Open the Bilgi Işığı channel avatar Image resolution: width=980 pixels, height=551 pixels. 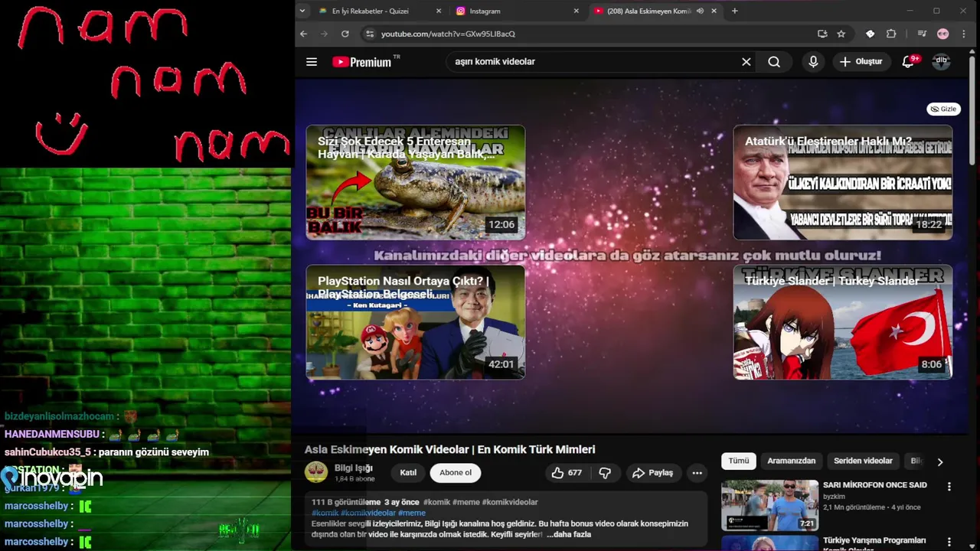[x=316, y=472]
